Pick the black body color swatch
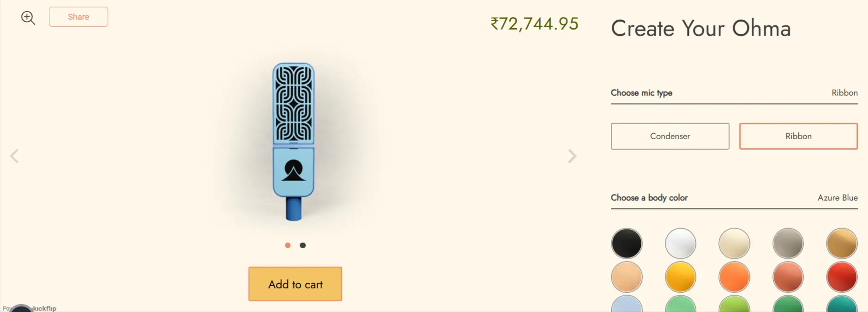868x312 pixels. tap(627, 244)
